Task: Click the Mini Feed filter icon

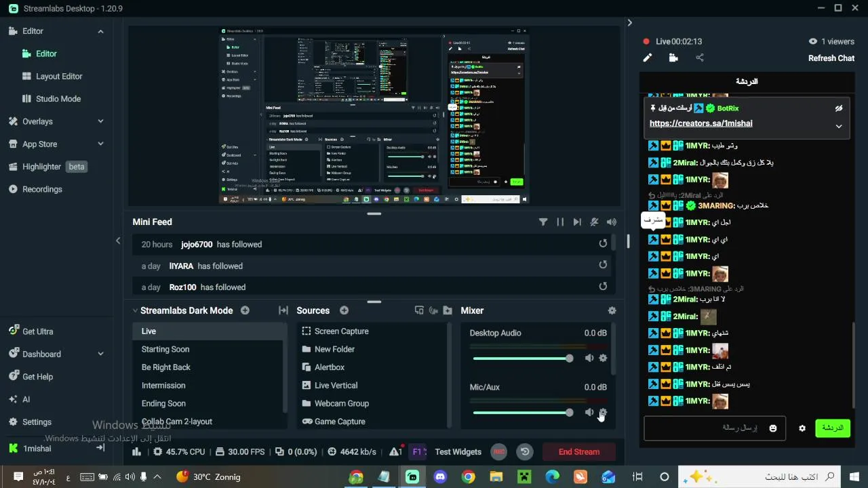Action: point(543,222)
